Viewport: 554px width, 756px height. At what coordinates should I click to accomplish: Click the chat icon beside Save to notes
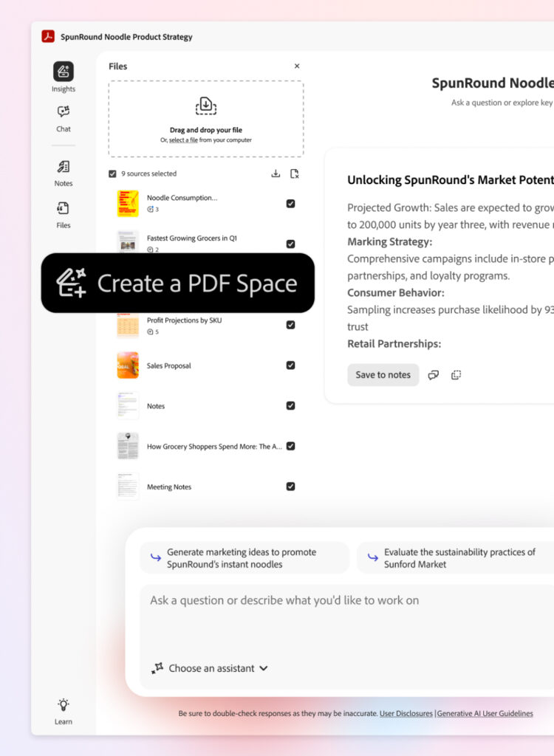pos(434,375)
